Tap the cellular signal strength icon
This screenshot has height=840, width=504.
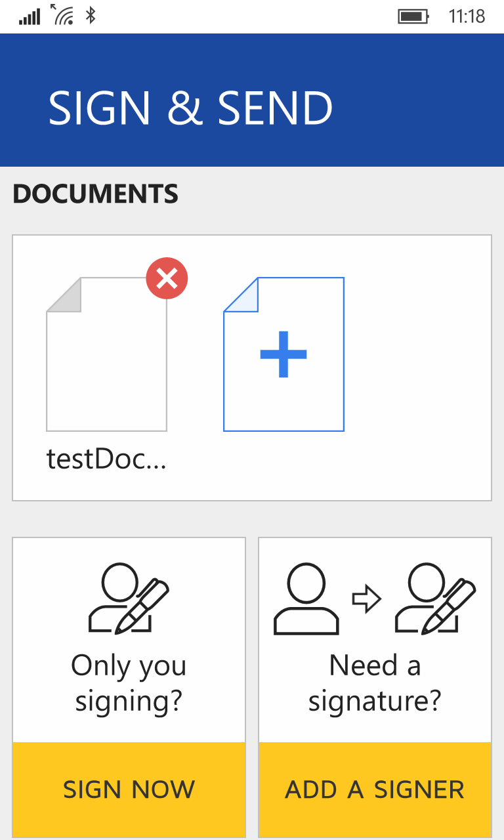coord(30,16)
